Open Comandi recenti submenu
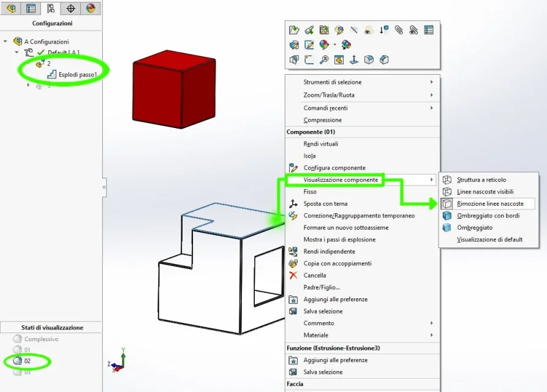The image size is (547, 392). (x=363, y=108)
